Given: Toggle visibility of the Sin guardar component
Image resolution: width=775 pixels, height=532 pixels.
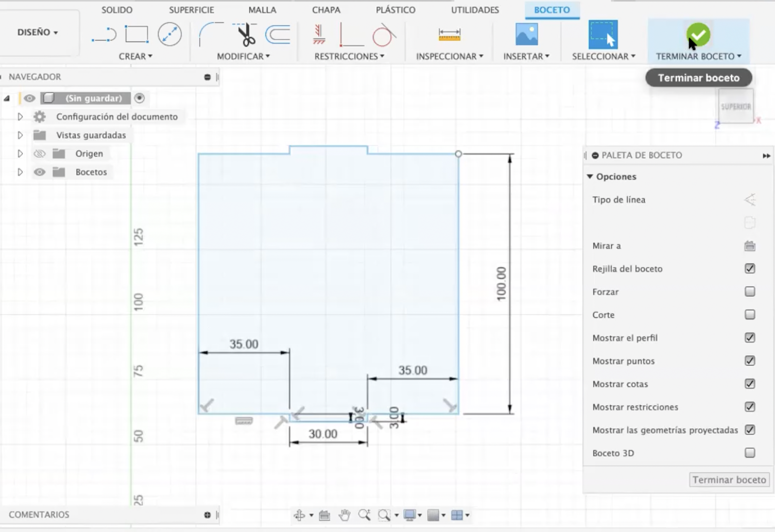Looking at the screenshot, I should coord(29,98).
